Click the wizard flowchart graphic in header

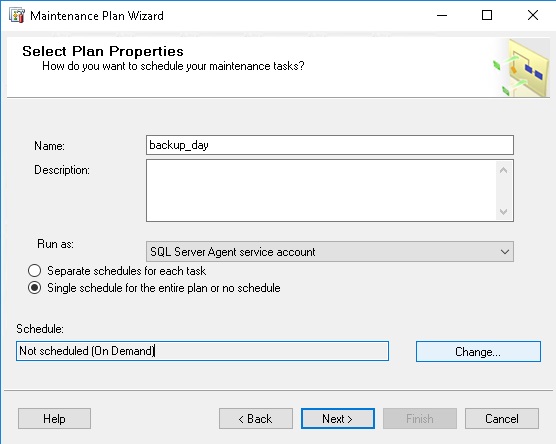pos(522,67)
